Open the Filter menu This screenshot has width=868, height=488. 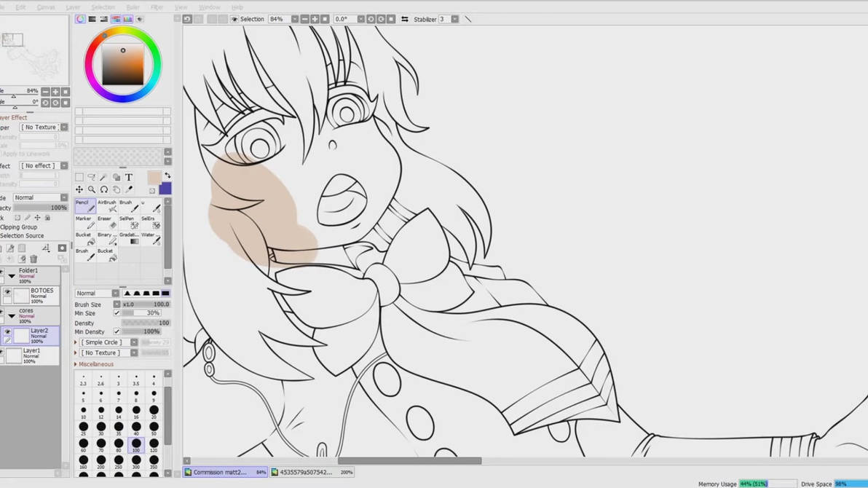pos(157,7)
